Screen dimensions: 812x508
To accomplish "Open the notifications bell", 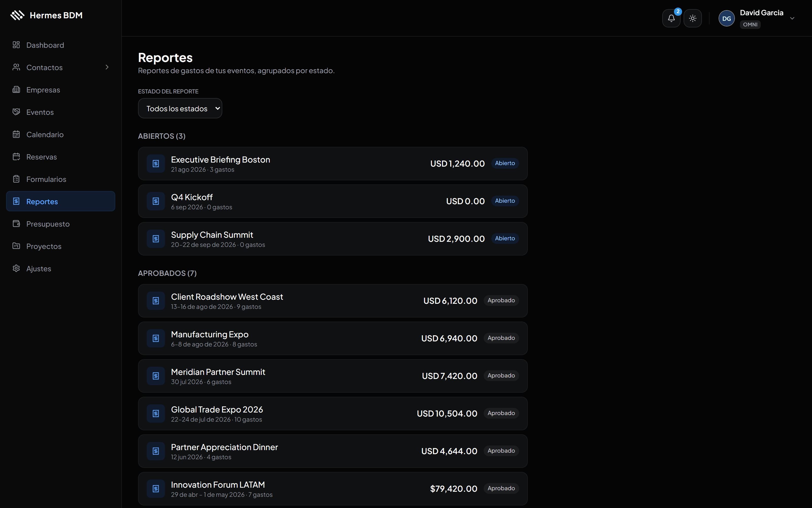I will [x=671, y=18].
